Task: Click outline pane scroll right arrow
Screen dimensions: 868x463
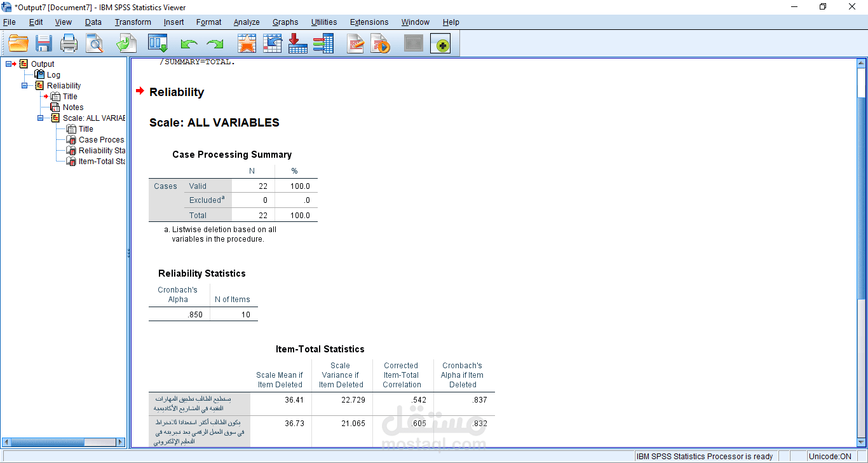Action: tap(121, 442)
